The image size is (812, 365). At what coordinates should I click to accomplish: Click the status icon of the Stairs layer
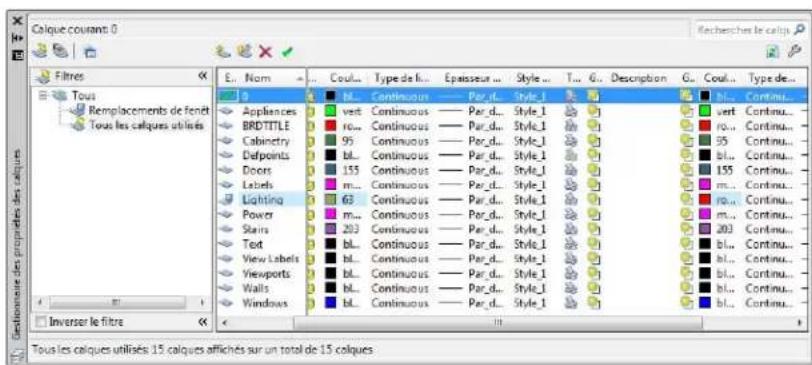(227, 229)
